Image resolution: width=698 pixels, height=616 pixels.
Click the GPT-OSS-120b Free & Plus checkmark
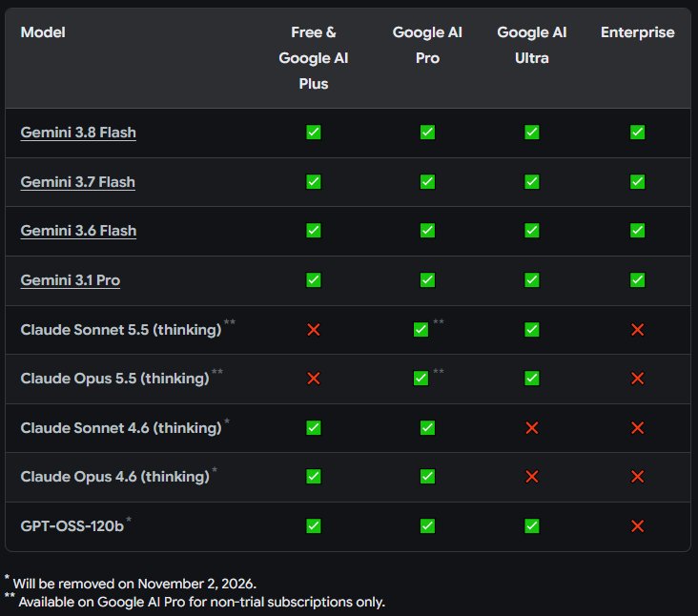pos(314,526)
